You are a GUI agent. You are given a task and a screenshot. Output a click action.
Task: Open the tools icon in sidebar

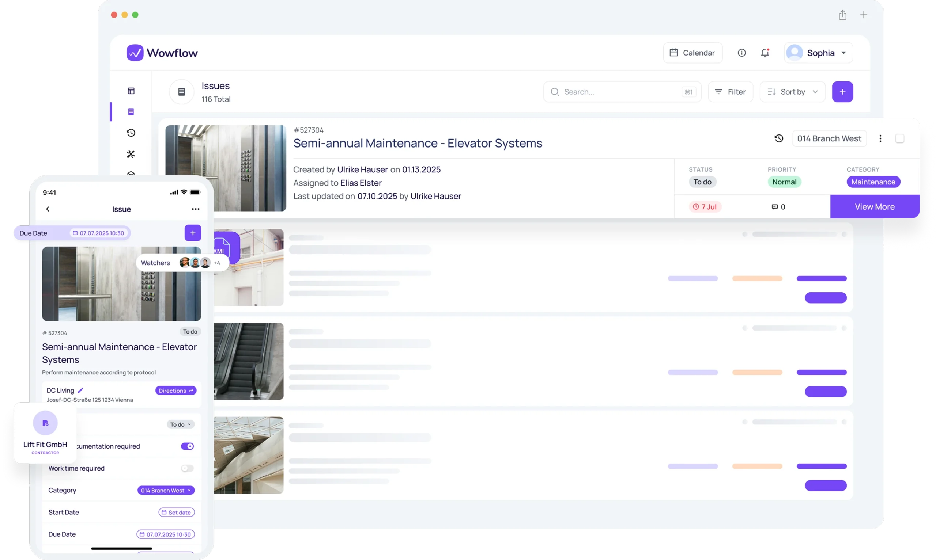pyautogui.click(x=131, y=154)
